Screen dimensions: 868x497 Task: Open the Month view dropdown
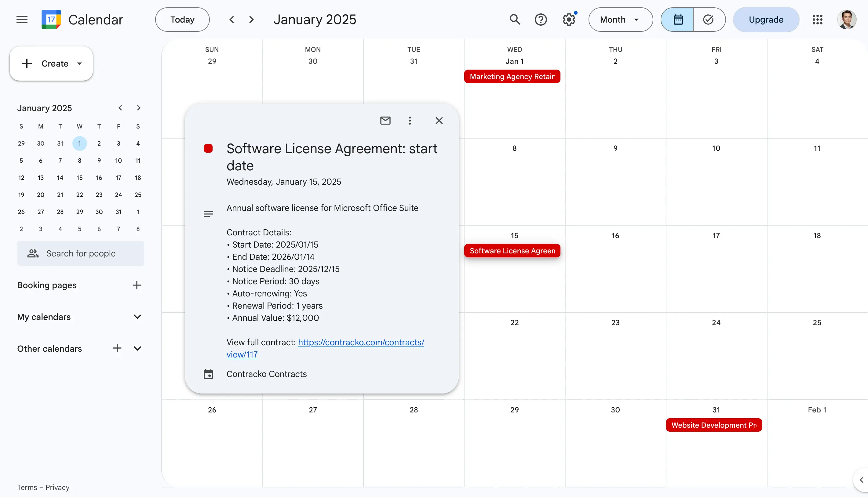pos(620,20)
